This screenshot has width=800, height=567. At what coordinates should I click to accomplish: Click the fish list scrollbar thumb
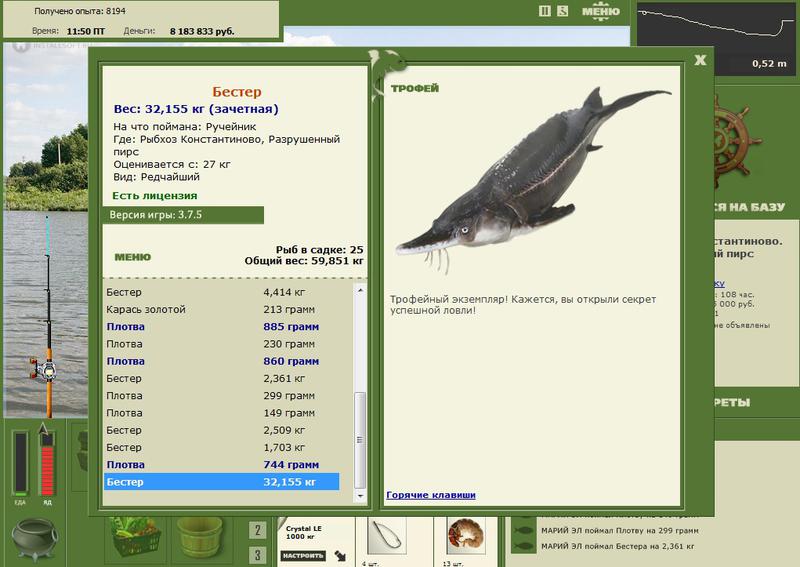[x=360, y=440]
